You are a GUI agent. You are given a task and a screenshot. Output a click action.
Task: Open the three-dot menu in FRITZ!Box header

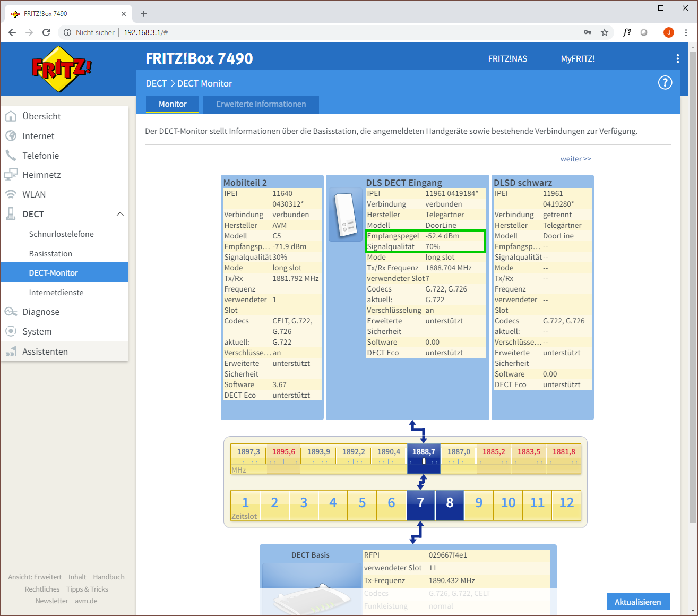[677, 59]
